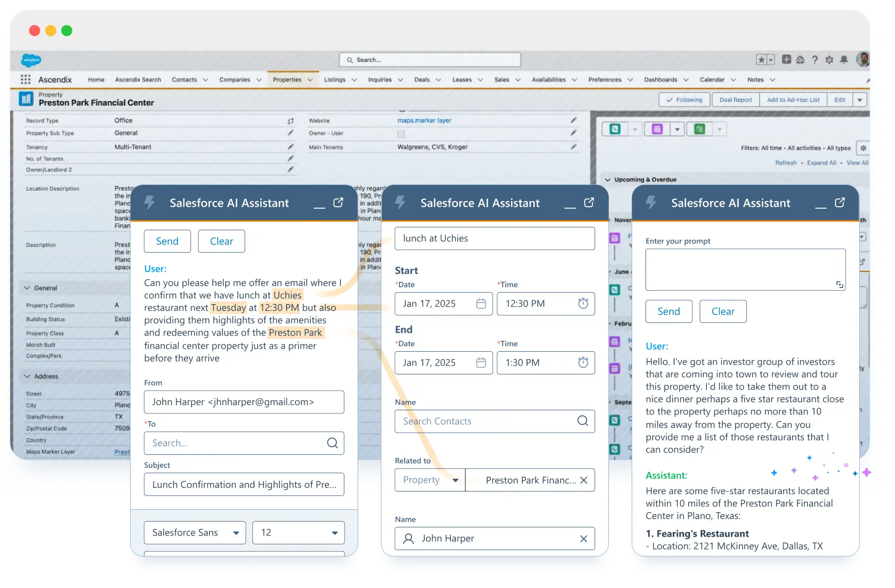Image resolution: width=895 pixels, height=588 pixels.
Task: Click the Enter your prompt text area
Action: [745, 270]
